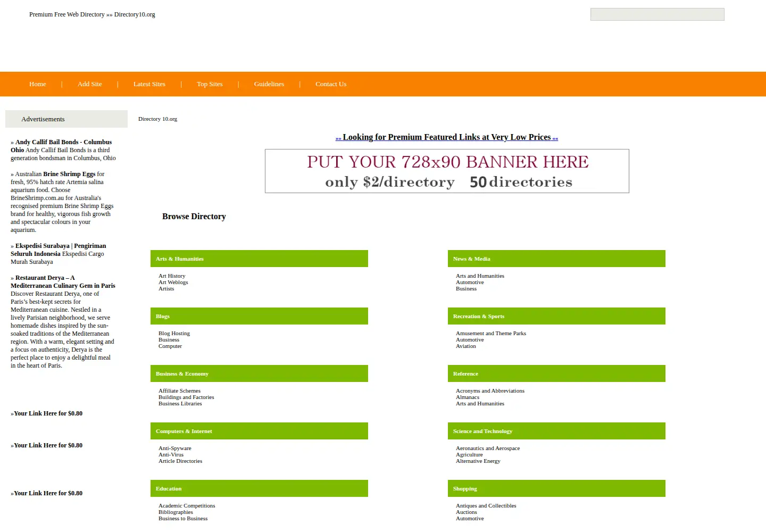766x532 pixels.
Task: Select the Bibliographies subcategory
Action: coord(176,512)
